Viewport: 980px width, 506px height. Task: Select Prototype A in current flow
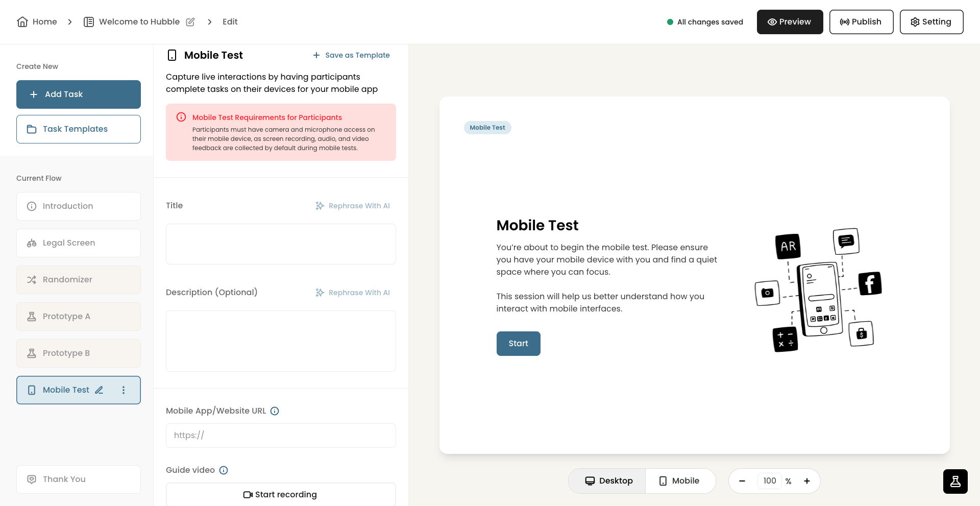tap(79, 317)
